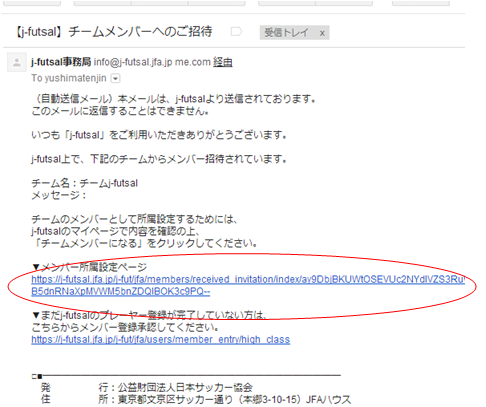Toggle the importance marker beside the subject
The width and height of the screenshot is (486, 407).
point(236,32)
